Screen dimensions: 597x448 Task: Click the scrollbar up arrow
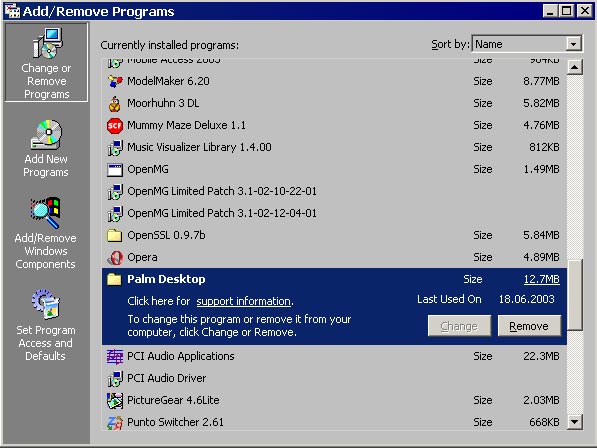click(575, 67)
